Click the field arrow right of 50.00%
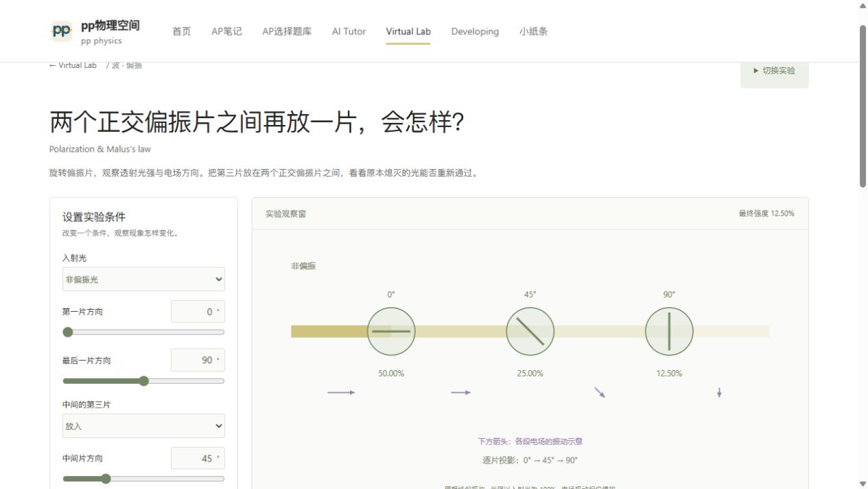This screenshot has height=489, width=868. coord(460,393)
